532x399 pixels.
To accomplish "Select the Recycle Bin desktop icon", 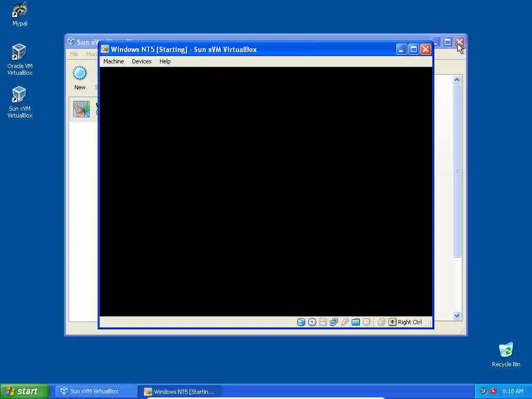I will point(506,355).
